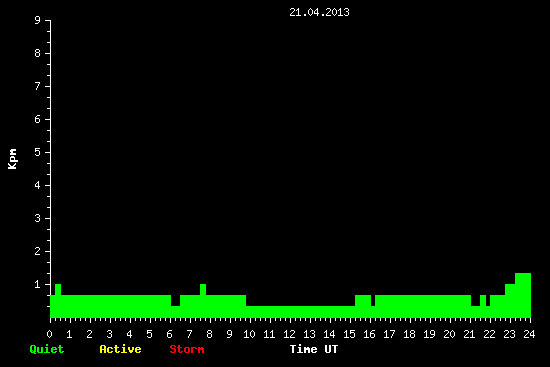Click hour 6 on the time axis
Screen dimensions: 550x367
tap(169, 334)
